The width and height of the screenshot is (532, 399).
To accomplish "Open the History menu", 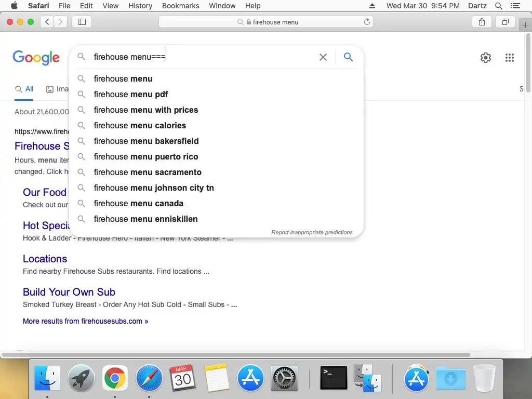I will coord(140,6).
